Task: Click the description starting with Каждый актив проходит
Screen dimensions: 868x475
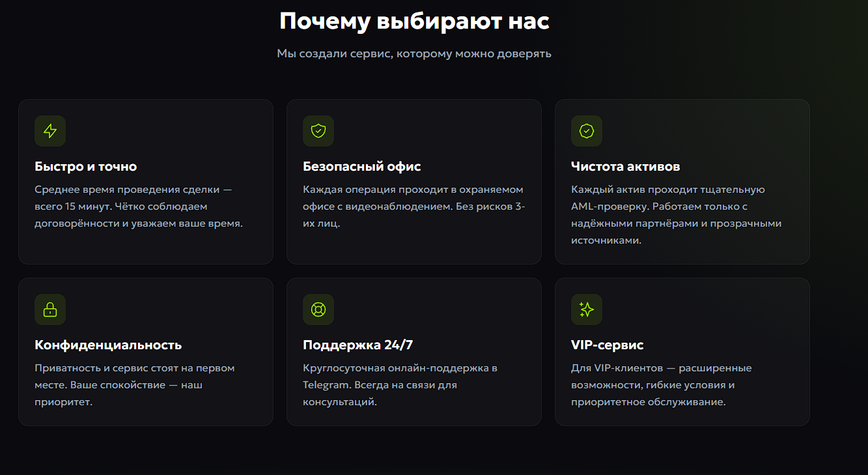Action: point(677,214)
